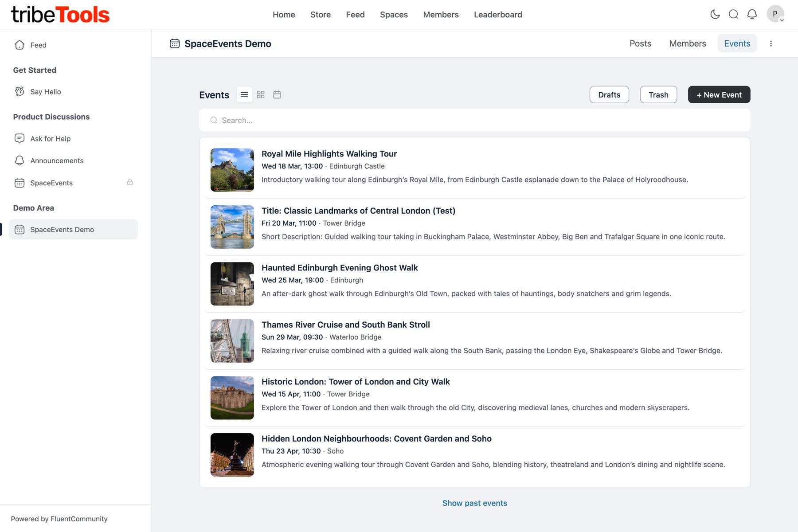The image size is (798, 532).
Task: Open the user profile avatar menu
Action: 775,14
